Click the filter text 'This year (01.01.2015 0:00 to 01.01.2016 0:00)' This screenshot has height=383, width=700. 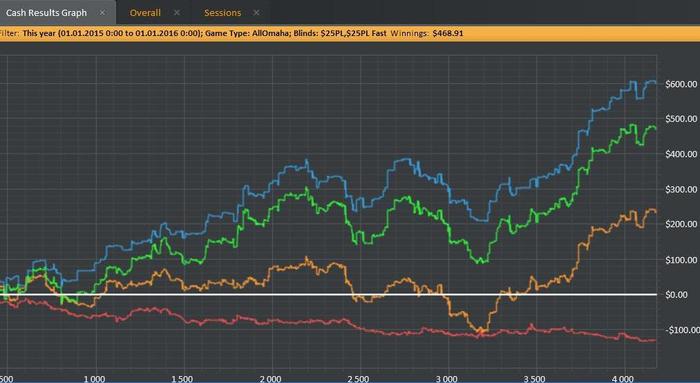(112, 33)
